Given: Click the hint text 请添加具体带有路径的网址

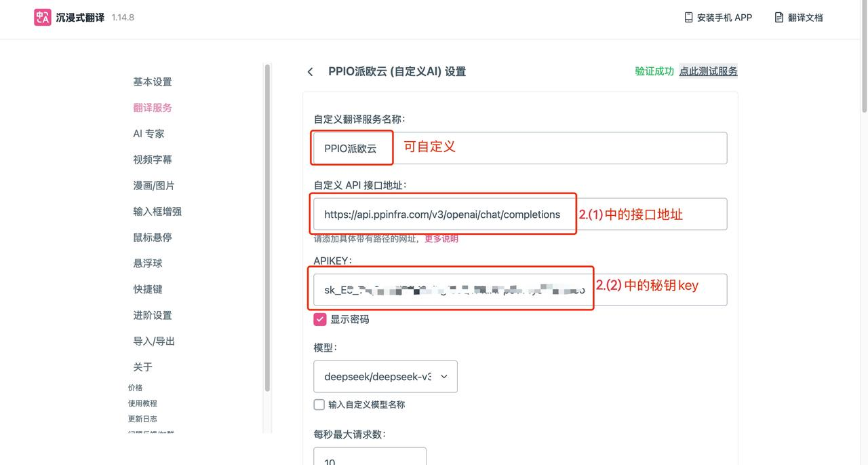Looking at the screenshot, I should [x=367, y=239].
